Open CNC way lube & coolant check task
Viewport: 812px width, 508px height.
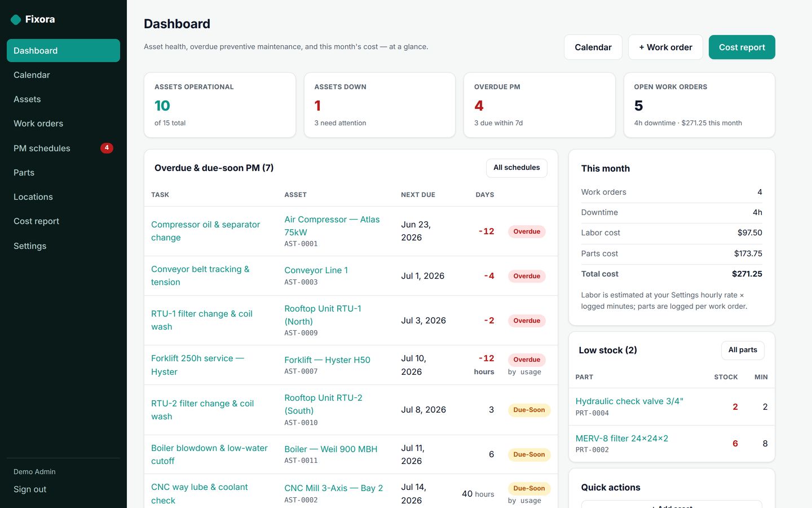tap(199, 493)
